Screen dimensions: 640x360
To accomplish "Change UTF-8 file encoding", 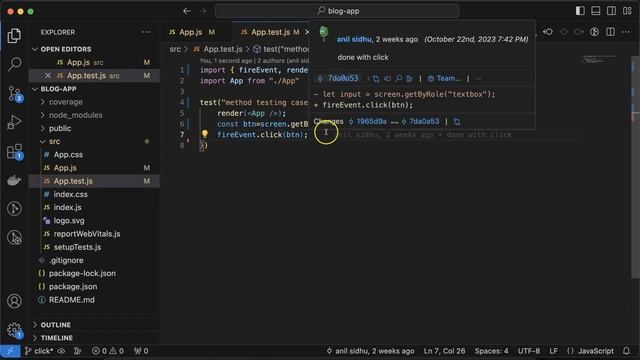I will point(529,351).
